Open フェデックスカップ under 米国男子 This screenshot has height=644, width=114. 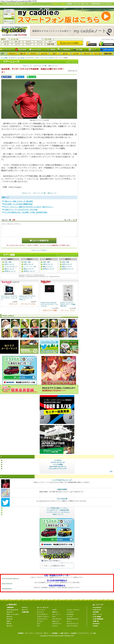click(x=10, y=266)
